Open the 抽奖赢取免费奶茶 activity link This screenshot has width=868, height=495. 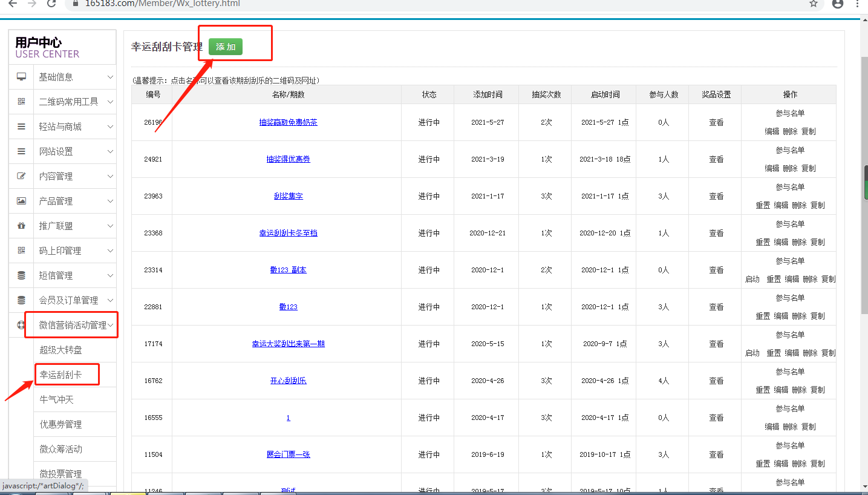click(x=288, y=122)
